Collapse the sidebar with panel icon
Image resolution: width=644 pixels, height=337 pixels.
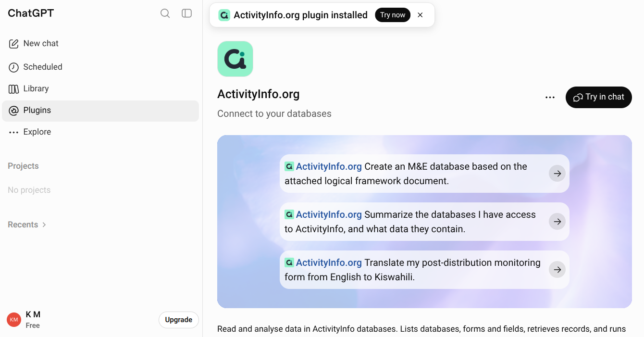click(x=187, y=13)
